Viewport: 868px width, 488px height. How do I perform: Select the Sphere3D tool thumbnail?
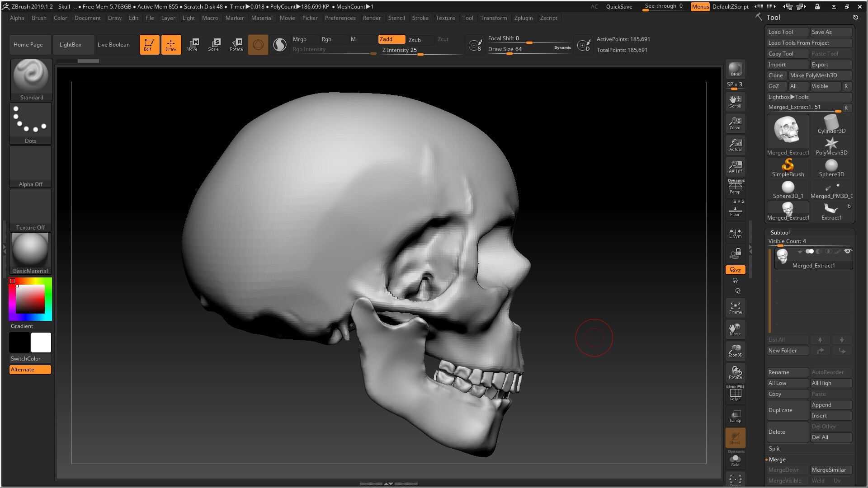pos(831,168)
